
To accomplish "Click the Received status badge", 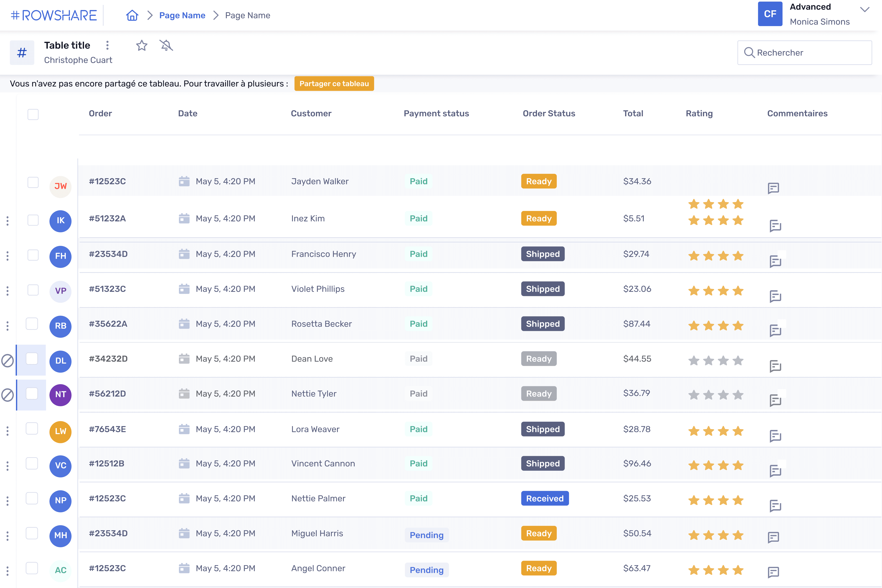I will tap(544, 498).
